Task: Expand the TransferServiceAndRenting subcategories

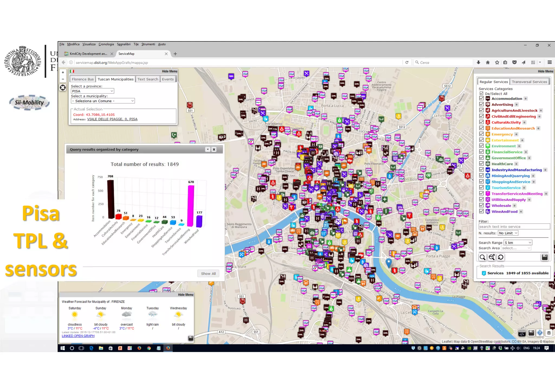Action: [x=546, y=194]
